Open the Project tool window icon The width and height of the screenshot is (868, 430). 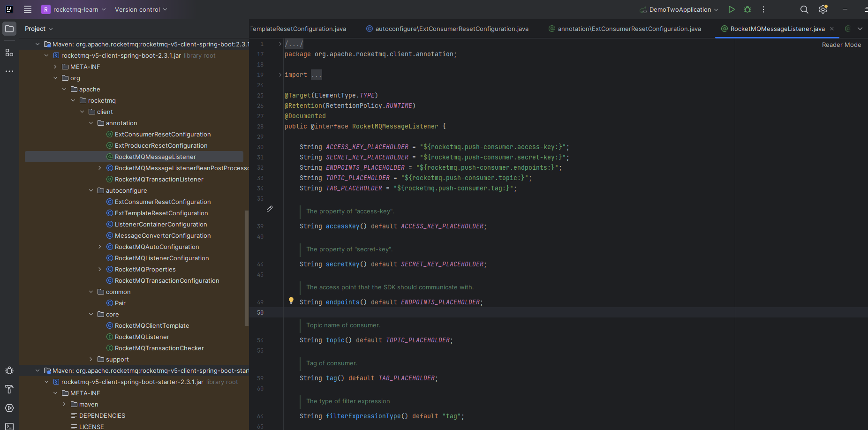(9, 29)
